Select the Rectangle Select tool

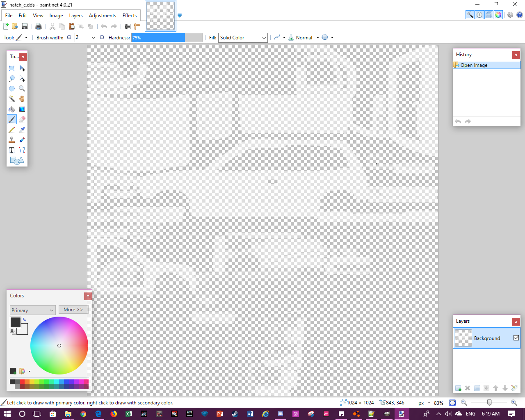click(12, 68)
